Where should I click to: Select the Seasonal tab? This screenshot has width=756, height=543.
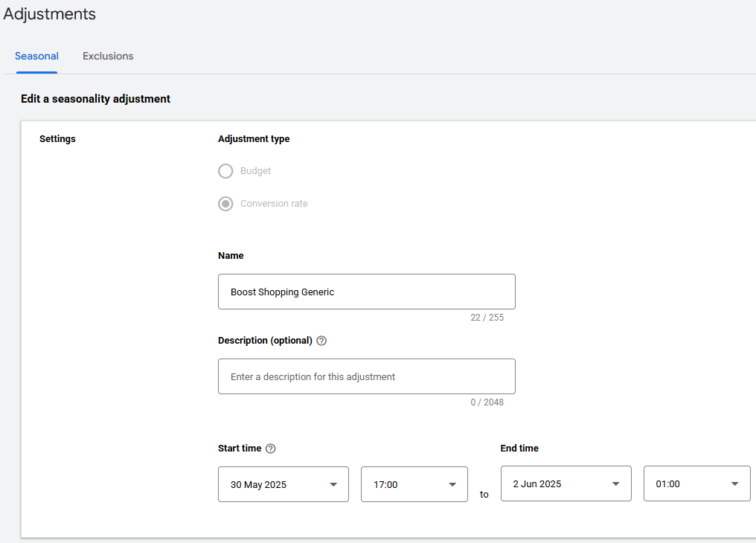click(36, 56)
